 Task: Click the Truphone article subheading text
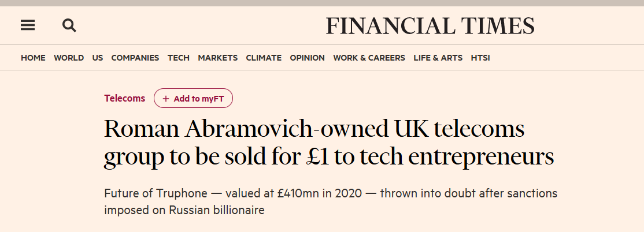pyautogui.click(x=331, y=201)
